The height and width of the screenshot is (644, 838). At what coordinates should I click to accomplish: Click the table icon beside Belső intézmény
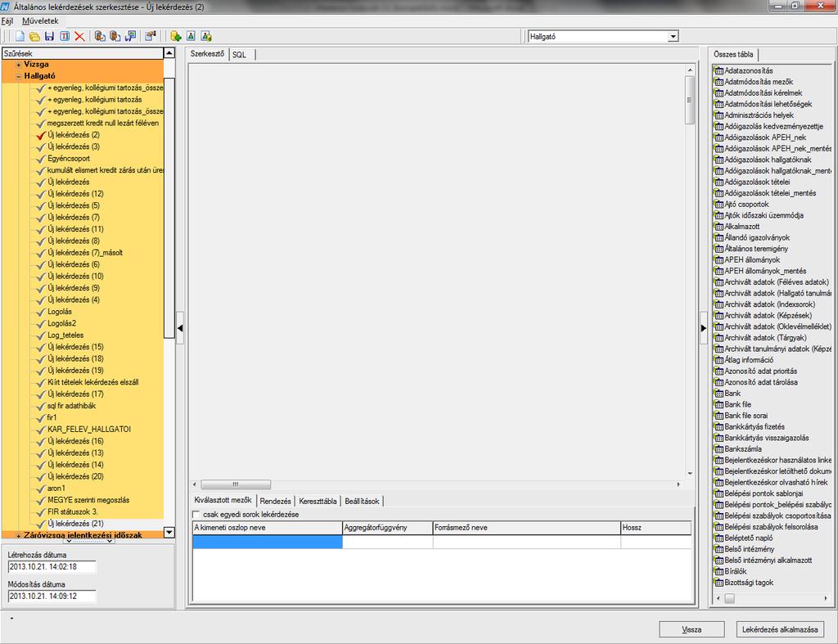click(719, 549)
